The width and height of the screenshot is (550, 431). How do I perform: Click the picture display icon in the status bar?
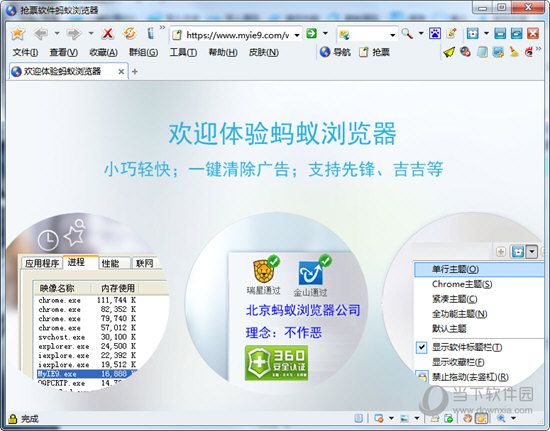coord(404,418)
